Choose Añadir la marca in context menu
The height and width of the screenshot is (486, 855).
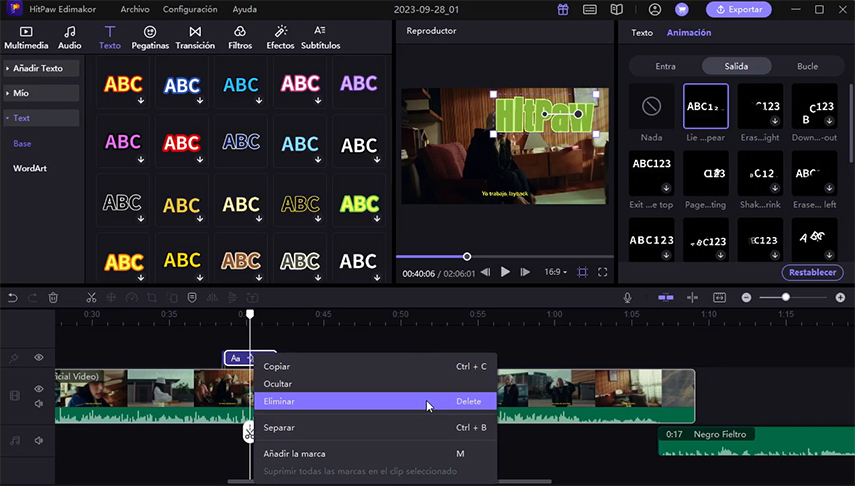tap(375, 454)
